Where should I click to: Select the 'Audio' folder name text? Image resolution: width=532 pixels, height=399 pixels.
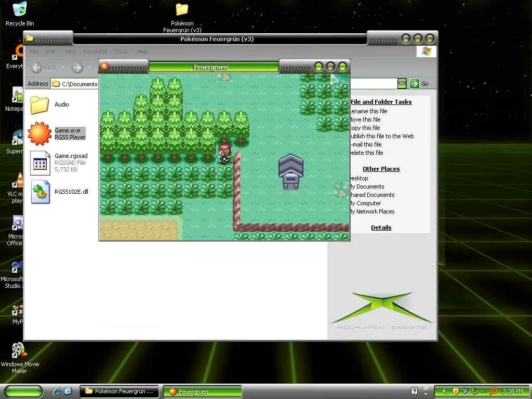coord(62,104)
